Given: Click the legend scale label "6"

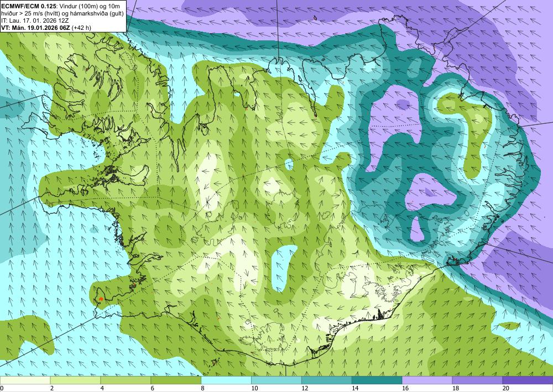Looking at the screenshot, I should tap(153, 388).
